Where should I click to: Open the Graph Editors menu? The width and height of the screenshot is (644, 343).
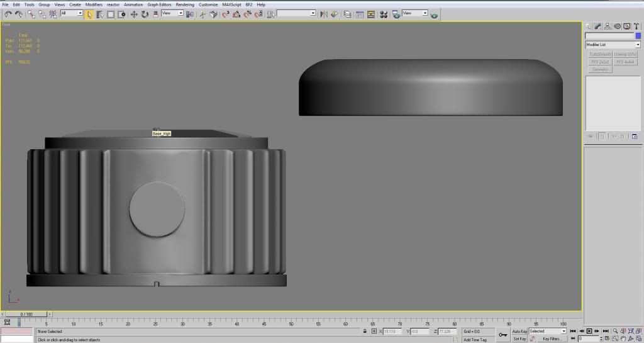pyautogui.click(x=159, y=4)
